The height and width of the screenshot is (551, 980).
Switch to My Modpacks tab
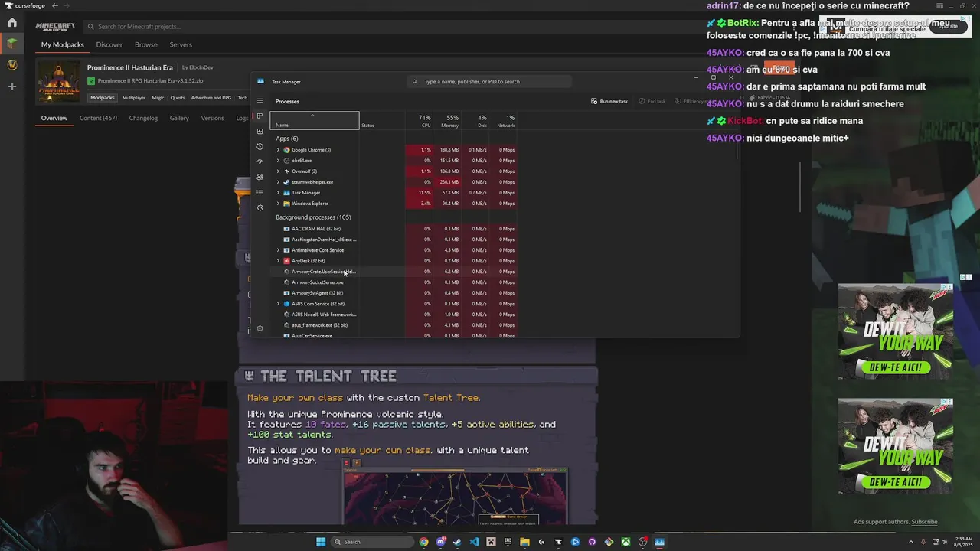click(x=63, y=44)
